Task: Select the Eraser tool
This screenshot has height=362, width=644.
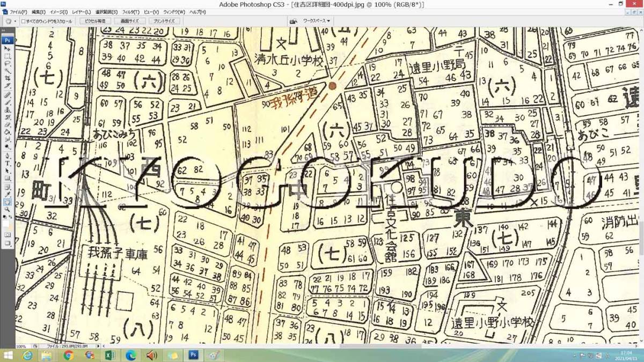Action: 8,124
